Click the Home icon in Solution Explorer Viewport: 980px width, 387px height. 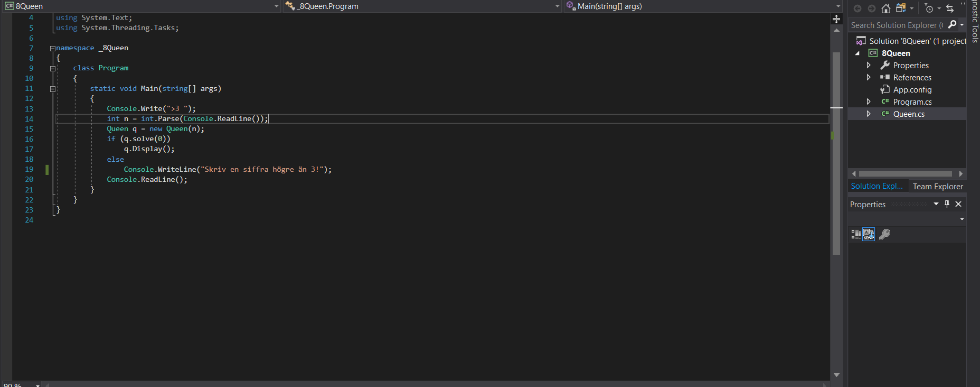[x=886, y=8]
